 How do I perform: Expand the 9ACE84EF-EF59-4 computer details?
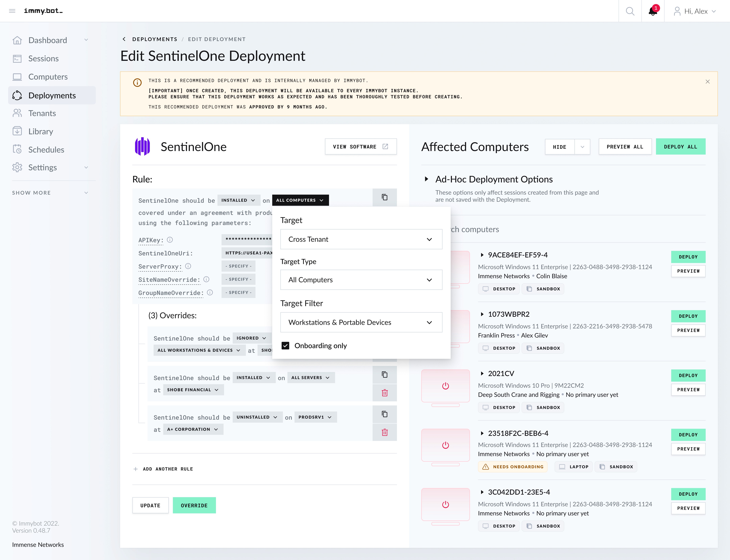pyautogui.click(x=482, y=255)
